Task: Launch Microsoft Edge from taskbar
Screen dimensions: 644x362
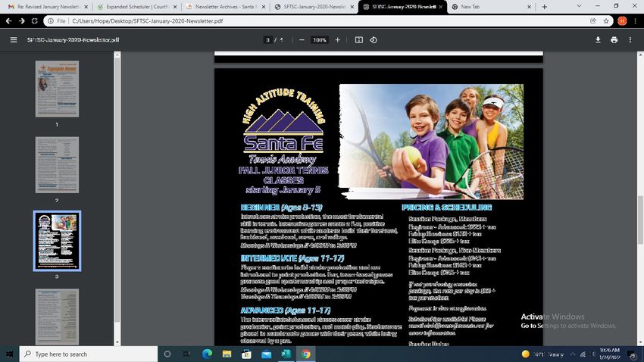Action: pyautogui.click(x=207, y=354)
